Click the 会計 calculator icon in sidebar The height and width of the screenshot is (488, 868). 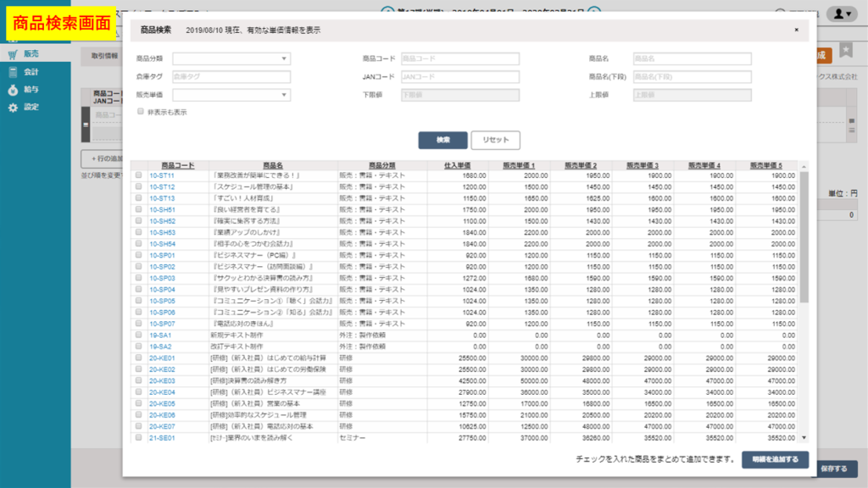point(13,72)
